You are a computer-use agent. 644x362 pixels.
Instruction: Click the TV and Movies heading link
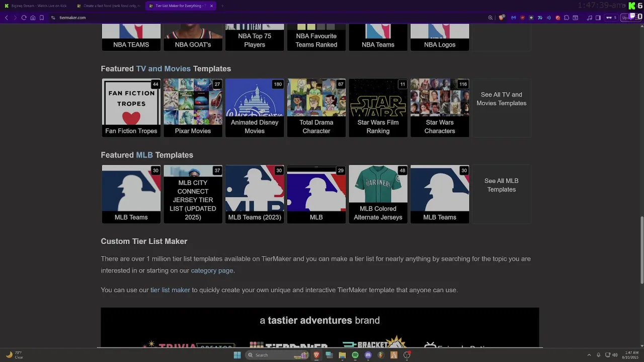[163, 69]
